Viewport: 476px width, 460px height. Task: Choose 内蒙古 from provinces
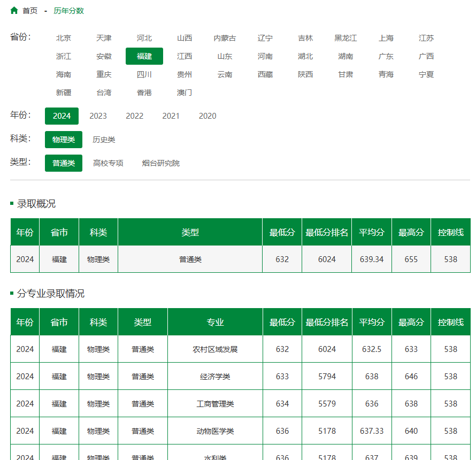[225, 38]
